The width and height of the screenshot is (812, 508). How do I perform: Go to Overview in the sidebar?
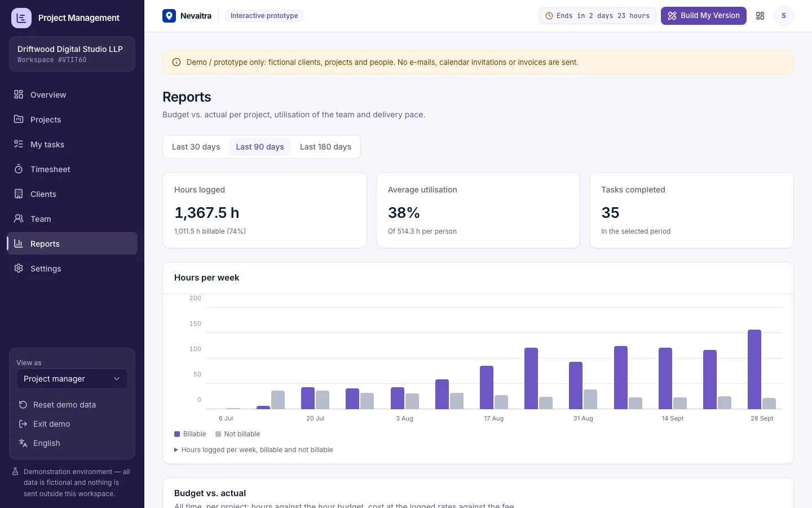[x=72, y=94]
